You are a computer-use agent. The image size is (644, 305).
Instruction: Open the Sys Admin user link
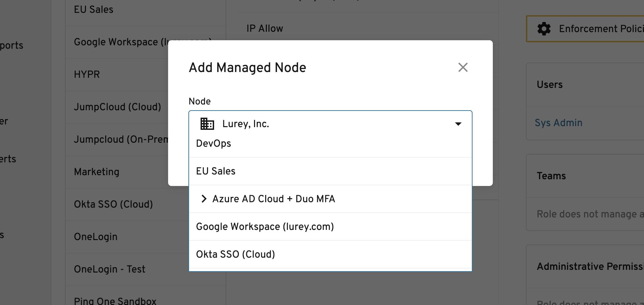click(558, 123)
